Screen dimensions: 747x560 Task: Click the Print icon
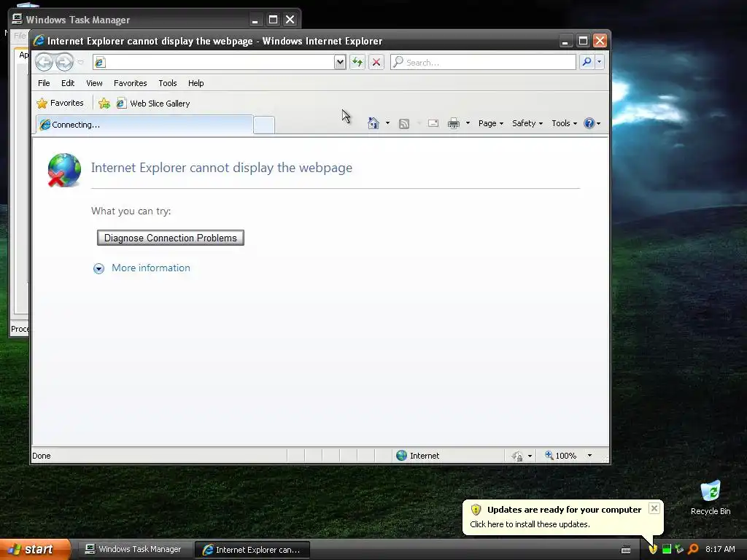coord(454,123)
